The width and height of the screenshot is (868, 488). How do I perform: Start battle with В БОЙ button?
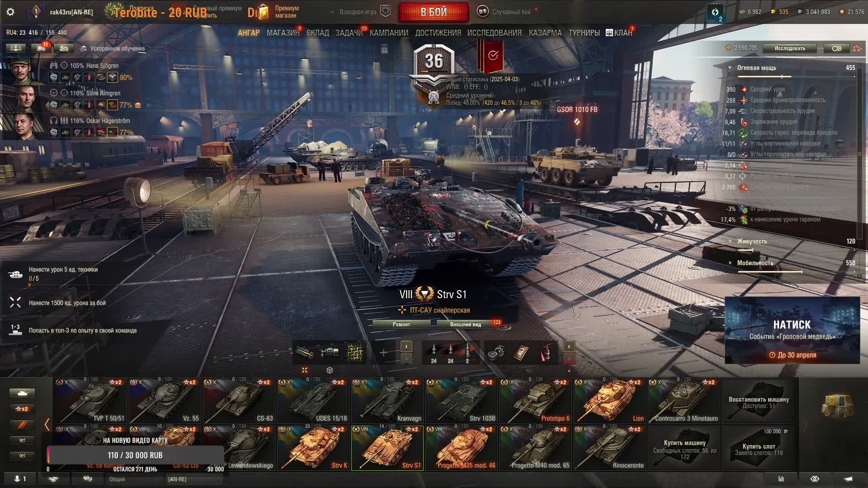click(434, 12)
